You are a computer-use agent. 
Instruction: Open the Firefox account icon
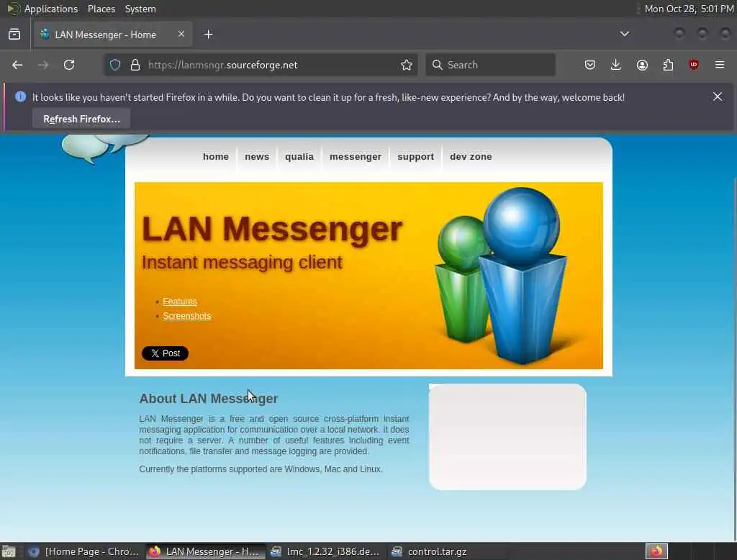[642, 65]
